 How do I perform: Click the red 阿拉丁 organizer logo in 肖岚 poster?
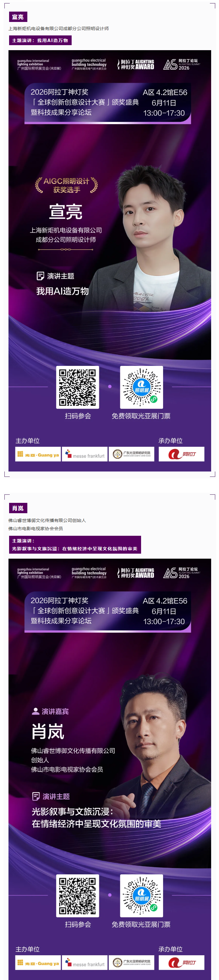point(181,962)
